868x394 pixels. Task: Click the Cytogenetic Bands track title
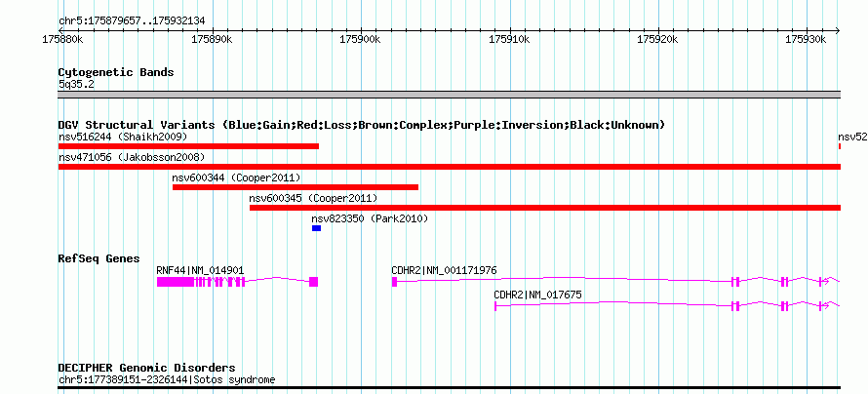[x=116, y=72]
